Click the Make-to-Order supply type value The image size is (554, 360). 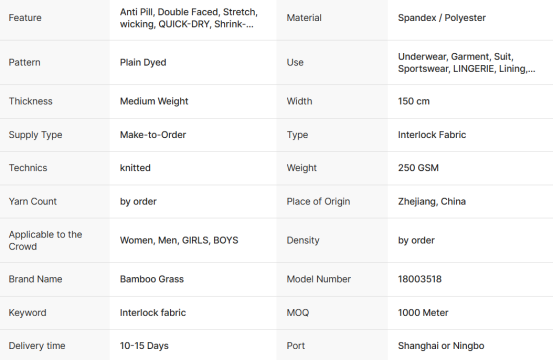[x=153, y=135]
